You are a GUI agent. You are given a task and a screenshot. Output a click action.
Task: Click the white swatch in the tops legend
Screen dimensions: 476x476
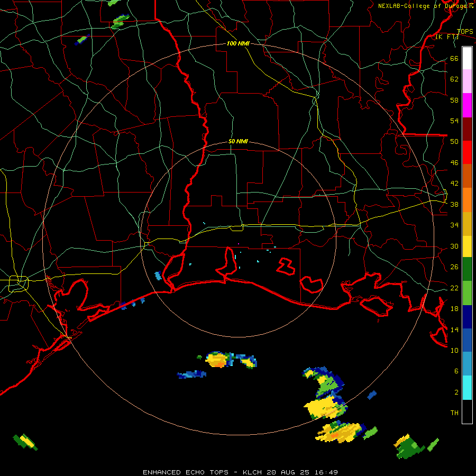click(467, 58)
